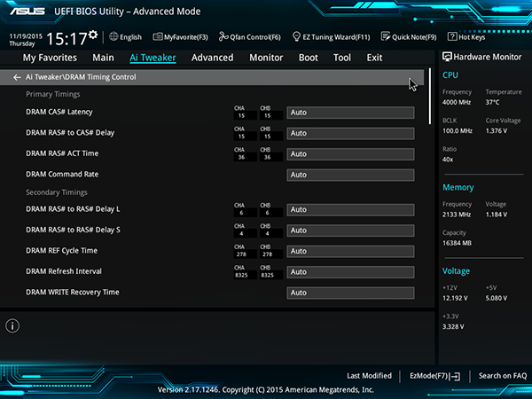Screen dimensions: 532x399
Task: Launch EZ Tuning Wizard lightbulb icon
Action: 296,36
